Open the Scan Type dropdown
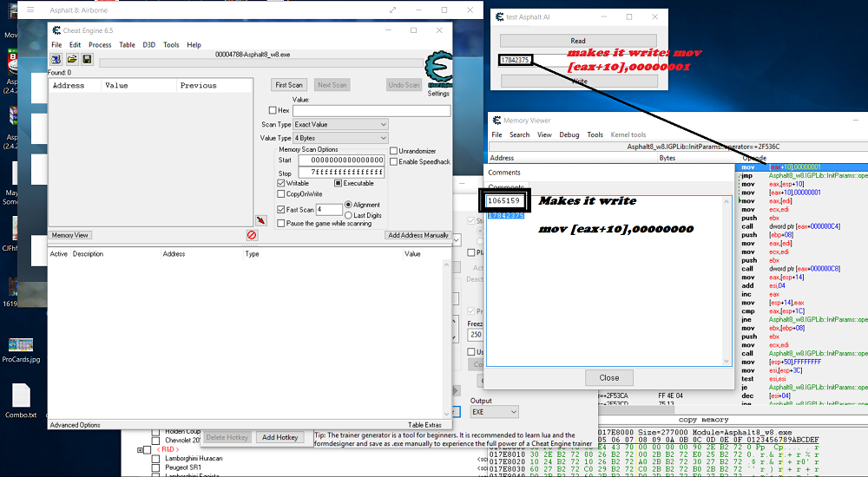 [340, 125]
